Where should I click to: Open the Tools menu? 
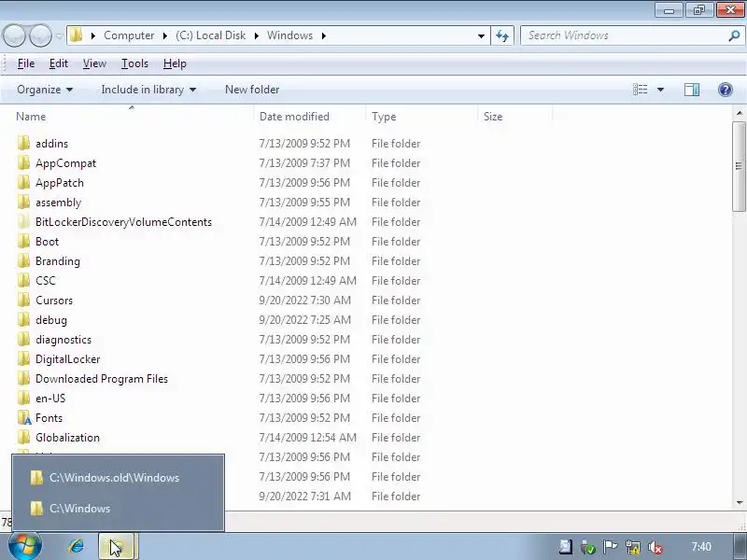click(134, 63)
